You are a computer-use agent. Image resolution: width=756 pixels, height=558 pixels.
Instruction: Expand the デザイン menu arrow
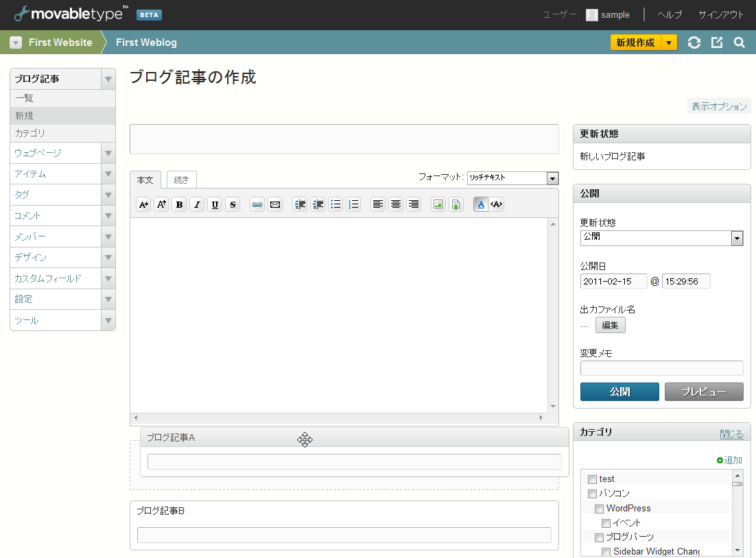(108, 257)
